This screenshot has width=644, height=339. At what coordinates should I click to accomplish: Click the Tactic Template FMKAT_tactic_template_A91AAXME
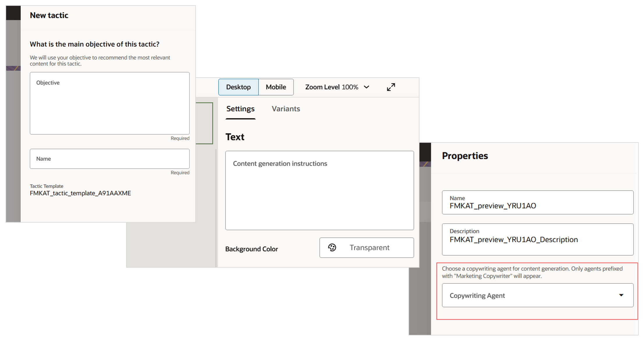coord(80,193)
